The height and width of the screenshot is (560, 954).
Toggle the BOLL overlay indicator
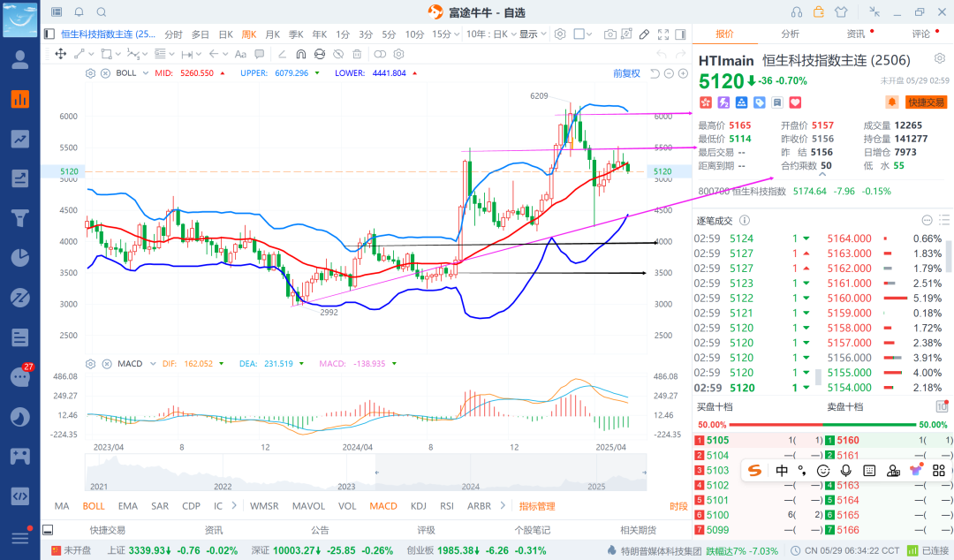pos(94,506)
